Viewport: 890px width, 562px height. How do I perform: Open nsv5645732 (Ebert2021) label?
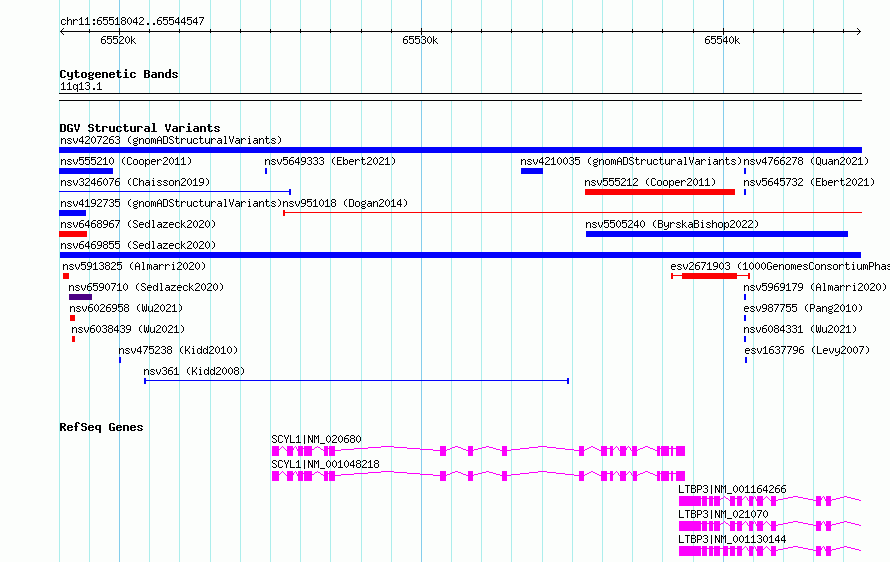(809, 182)
